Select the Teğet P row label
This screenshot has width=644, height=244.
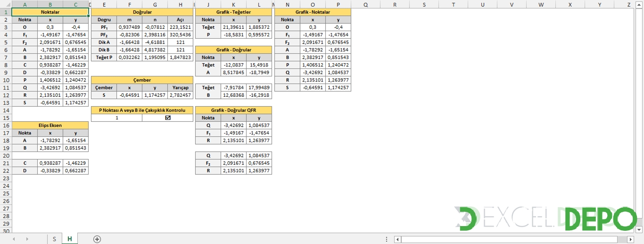click(x=104, y=57)
